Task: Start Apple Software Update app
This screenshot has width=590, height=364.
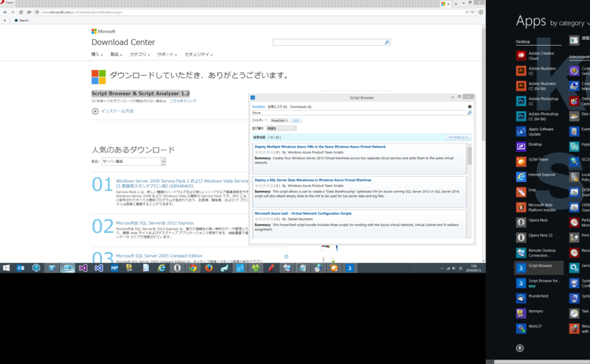Action: [x=538, y=132]
